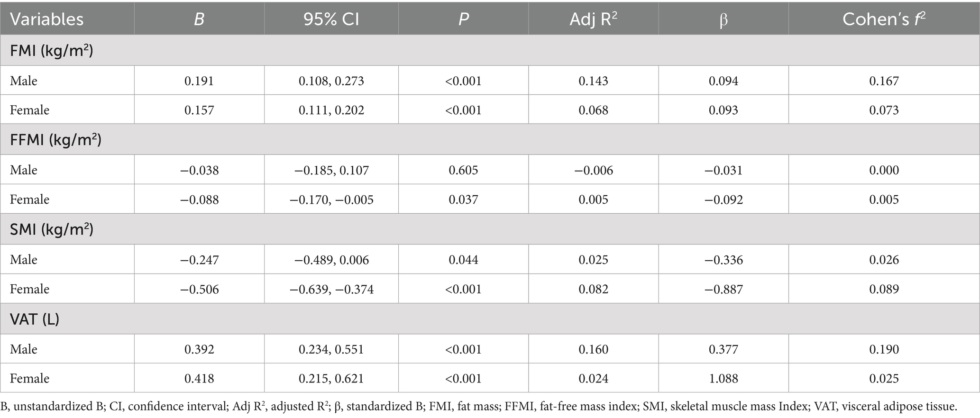Click the Adj R² column header
The image size is (980, 418).
click(x=593, y=19)
